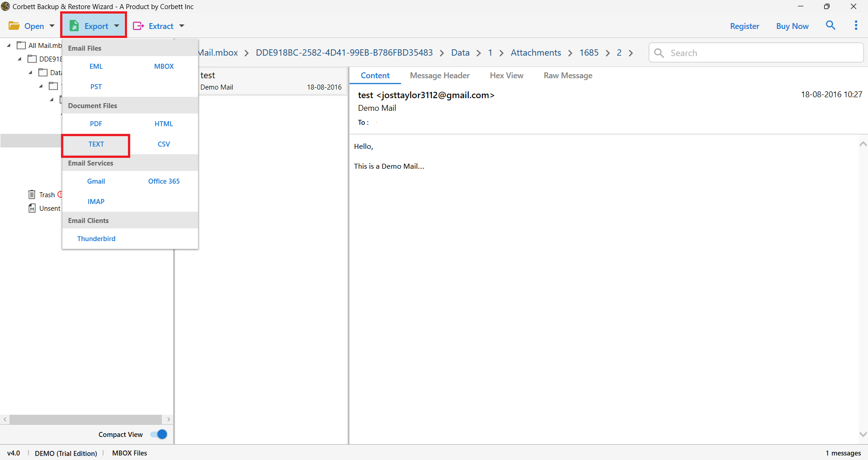Image resolution: width=868 pixels, height=460 pixels.
Task: Choose MBOX export format
Action: [164, 66]
